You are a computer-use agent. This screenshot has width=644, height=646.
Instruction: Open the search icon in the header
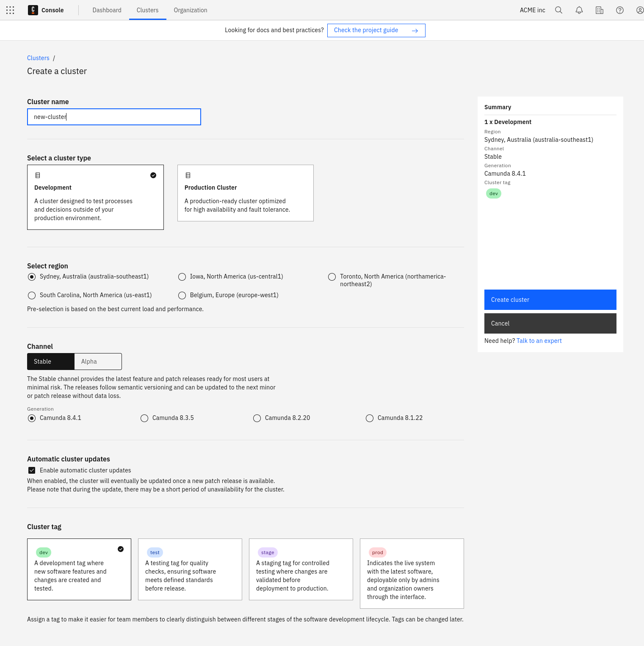point(558,10)
